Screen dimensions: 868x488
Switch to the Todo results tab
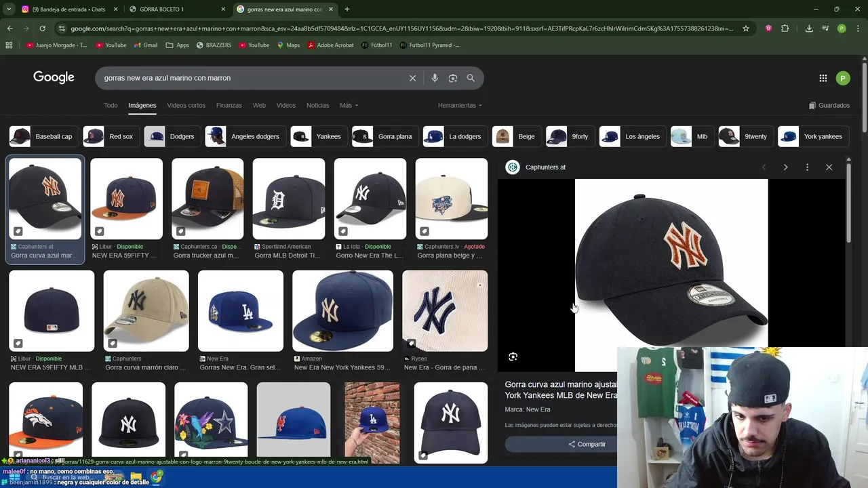coord(111,105)
